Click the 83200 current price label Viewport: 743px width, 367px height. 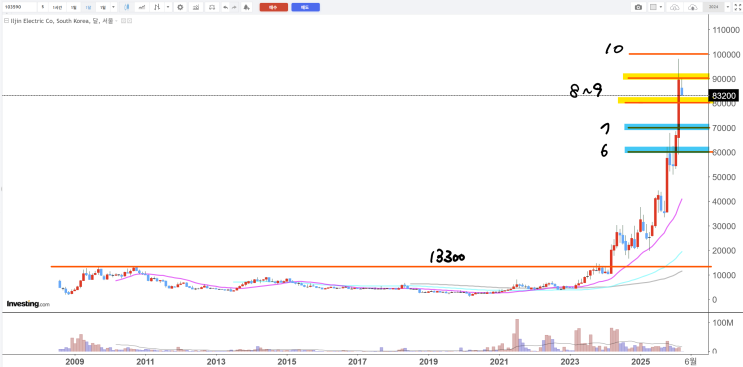click(724, 96)
